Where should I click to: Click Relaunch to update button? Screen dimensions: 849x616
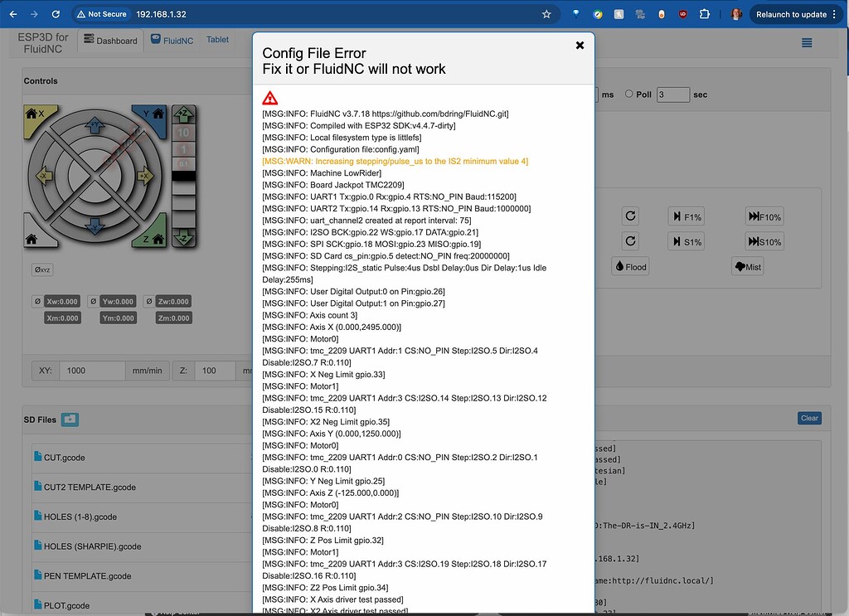795,15
